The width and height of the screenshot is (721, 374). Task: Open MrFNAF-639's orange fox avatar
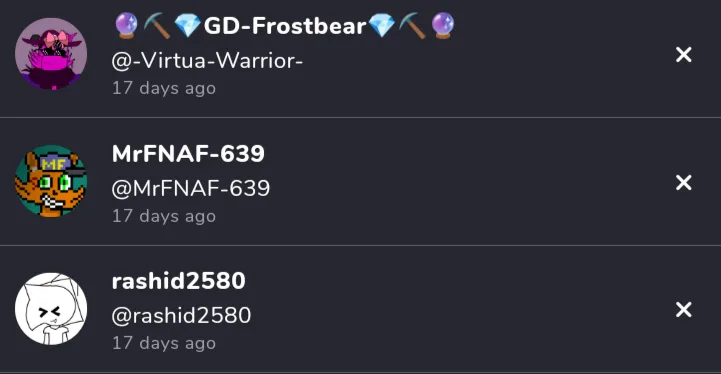pyautogui.click(x=51, y=181)
